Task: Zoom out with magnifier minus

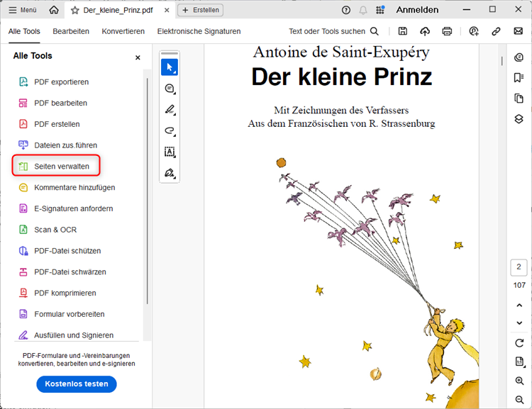Action: click(519, 400)
